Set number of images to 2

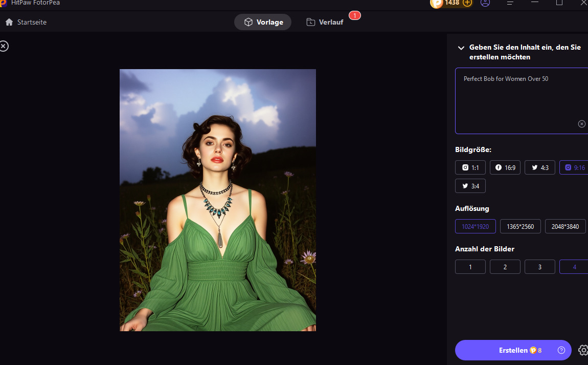[x=505, y=267]
